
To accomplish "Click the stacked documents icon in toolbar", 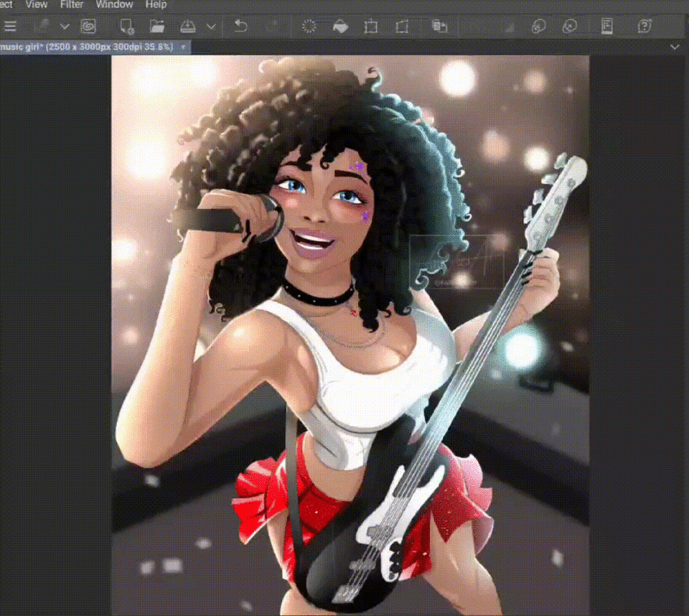I will (439, 27).
